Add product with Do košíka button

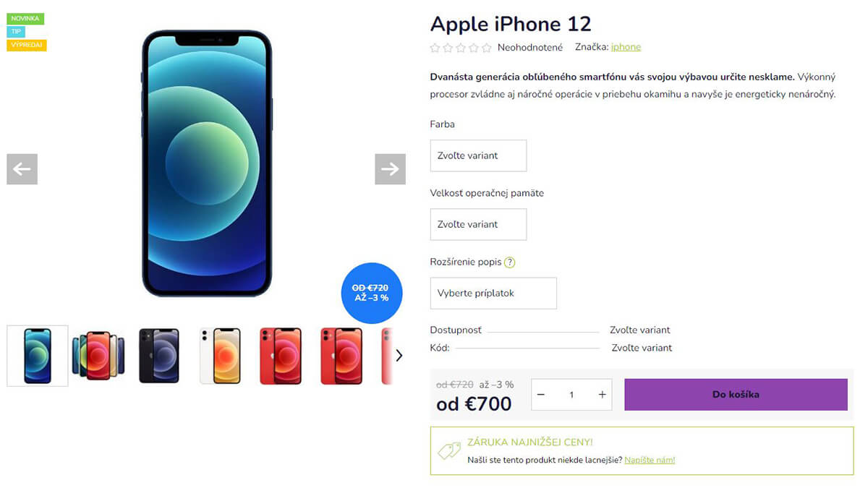(x=736, y=395)
